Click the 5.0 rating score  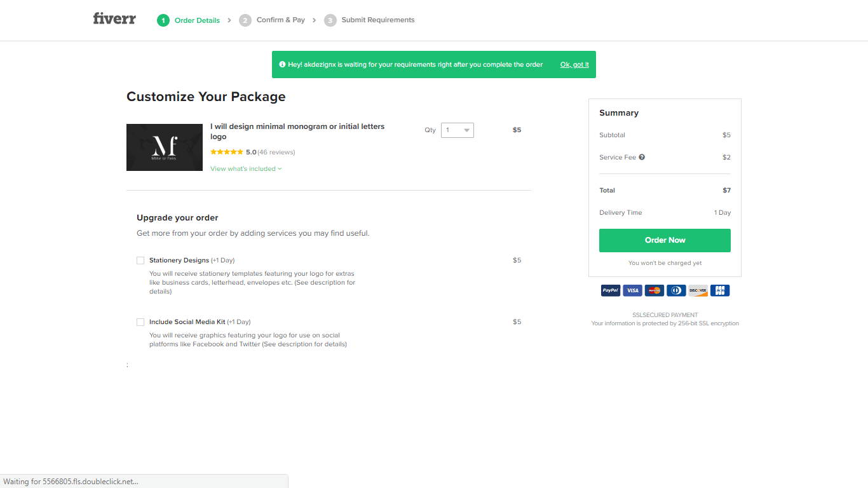(x=251, y=152)
